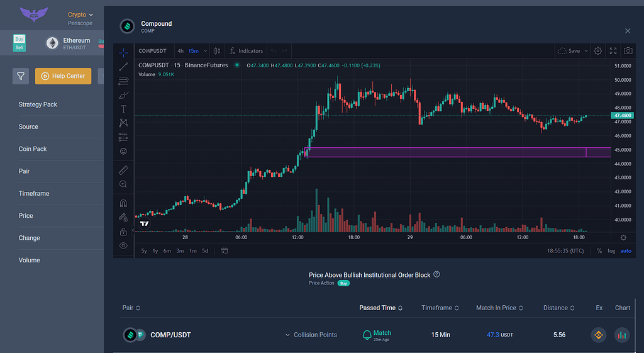Open the Indicators menu
Screen dimensions: 644x353
click(246, 51)
